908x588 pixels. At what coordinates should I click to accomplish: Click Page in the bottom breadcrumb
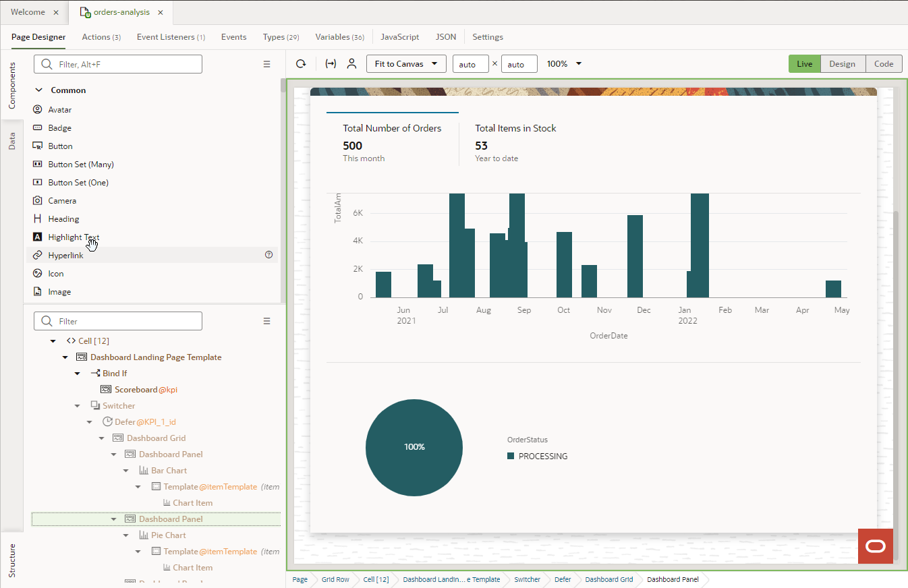[x=299, y=579]
